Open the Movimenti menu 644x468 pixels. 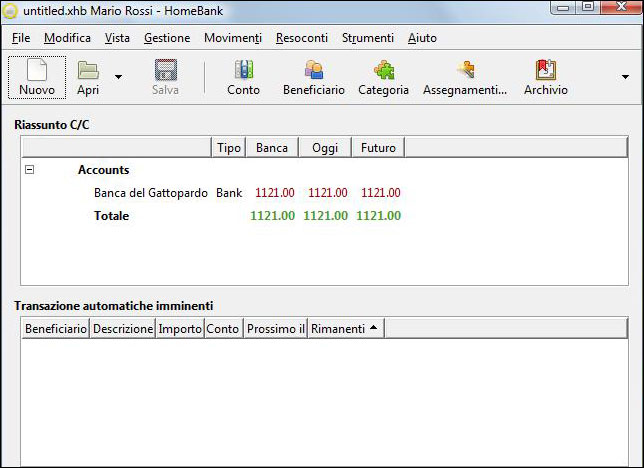pyautogui.click(x=232, y=38)
